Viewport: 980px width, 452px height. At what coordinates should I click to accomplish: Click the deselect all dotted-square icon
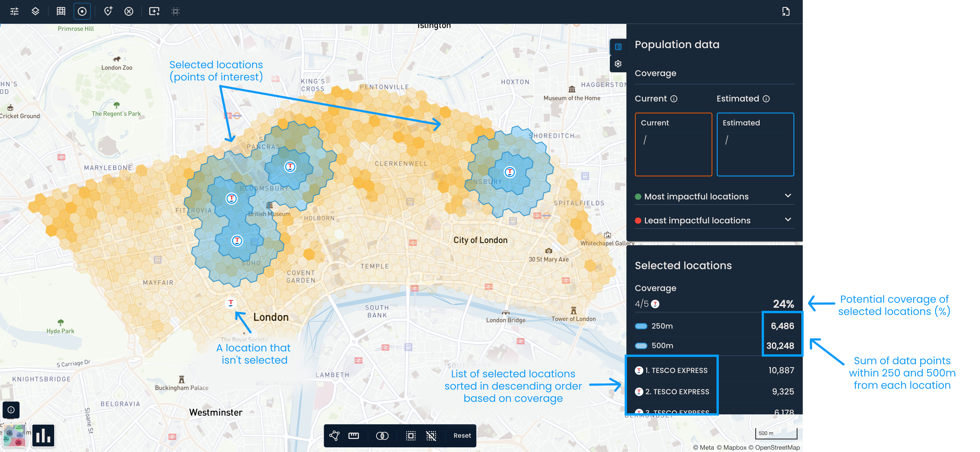tap(431, 435)
